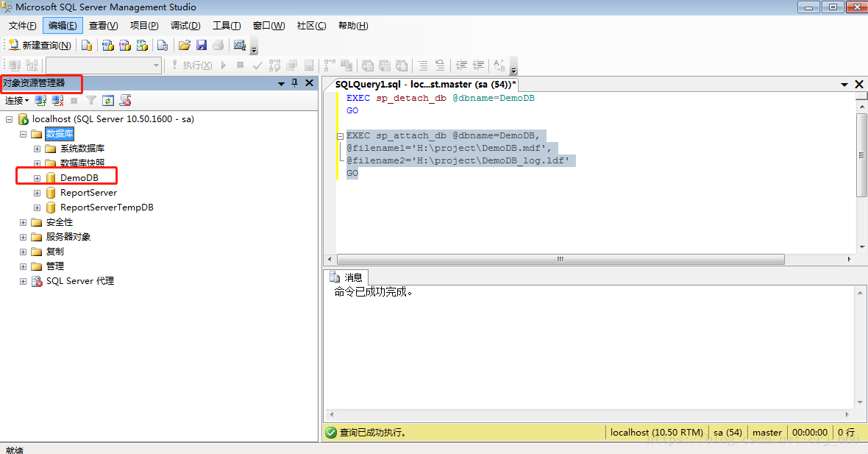868x454 pixels.
Task: Select the DemoDB database in the tree
Action: (x=79, y=178)
